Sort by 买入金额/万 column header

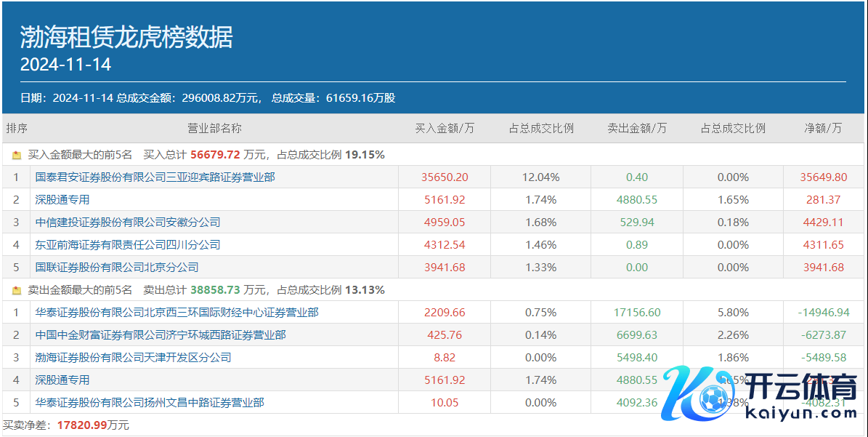(x=445, y=128)
